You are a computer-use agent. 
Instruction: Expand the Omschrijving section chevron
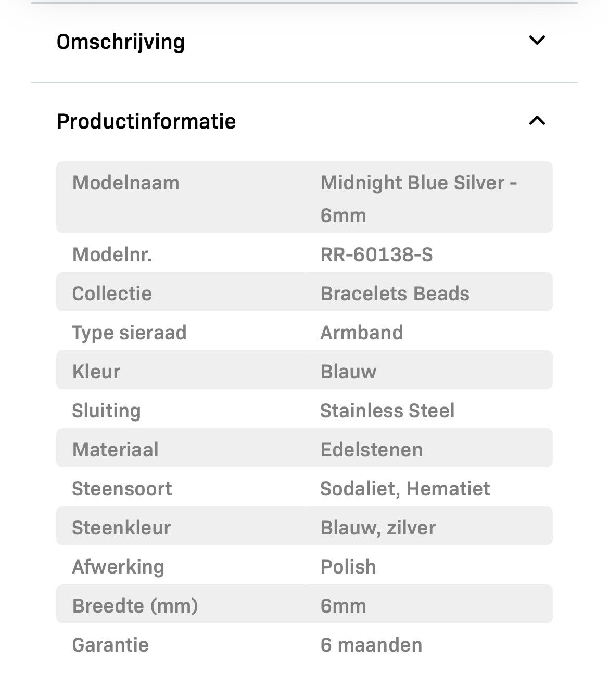(x=537, y=40)
